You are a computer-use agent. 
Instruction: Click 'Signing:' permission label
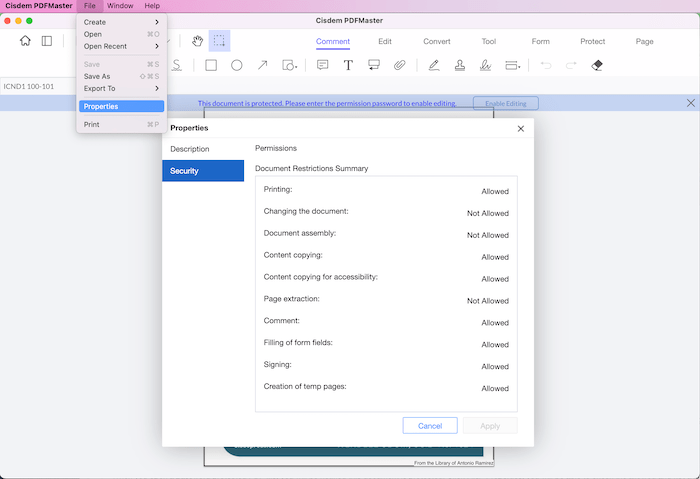(x=277, y=364)
